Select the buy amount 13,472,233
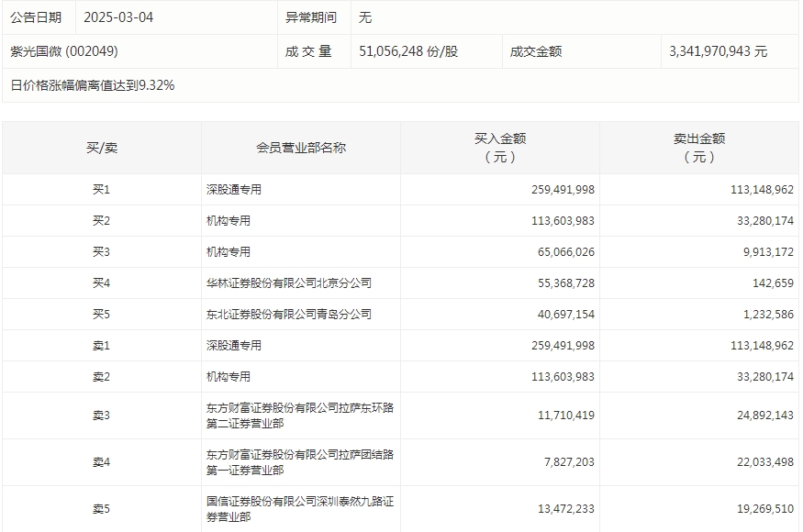This screenshot has width=803, height=532. click(x=566, y=509)
